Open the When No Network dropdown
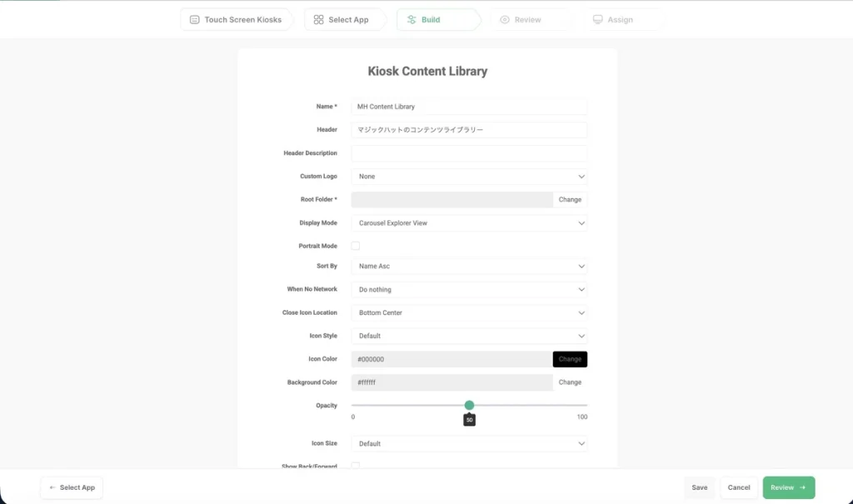Viewport: 853px width, 504px height. point(469,290)
